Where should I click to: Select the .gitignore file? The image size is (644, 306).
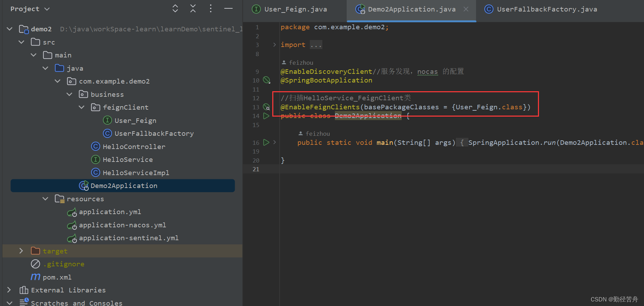(64, 264)
